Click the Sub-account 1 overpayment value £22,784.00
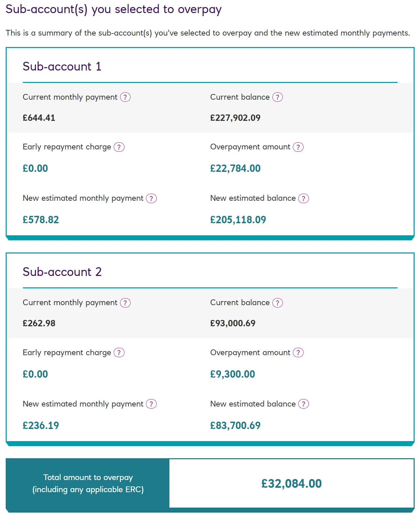 pyautogui.click(x=235, y=169)
